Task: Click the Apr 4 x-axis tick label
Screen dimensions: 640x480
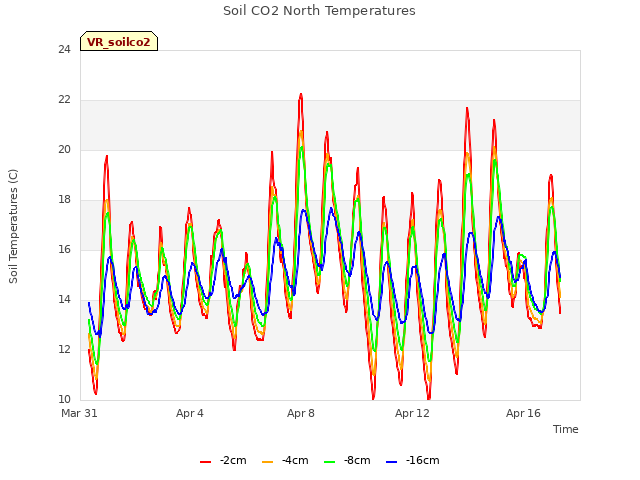Action: (x=190, y=413)
